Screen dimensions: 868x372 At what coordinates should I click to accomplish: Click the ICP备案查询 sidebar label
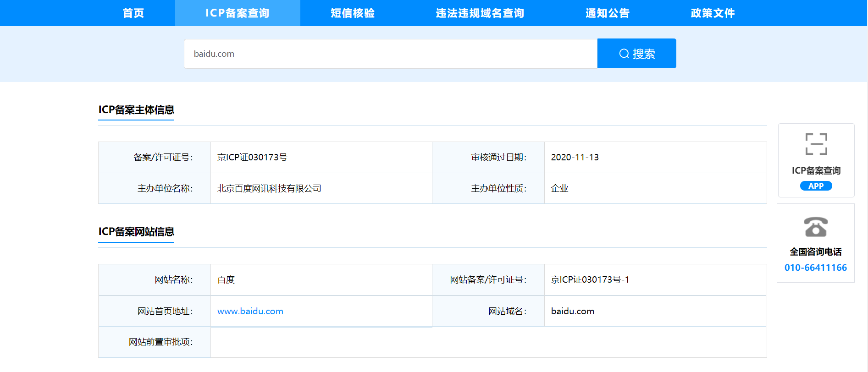(x=816, y=170)
